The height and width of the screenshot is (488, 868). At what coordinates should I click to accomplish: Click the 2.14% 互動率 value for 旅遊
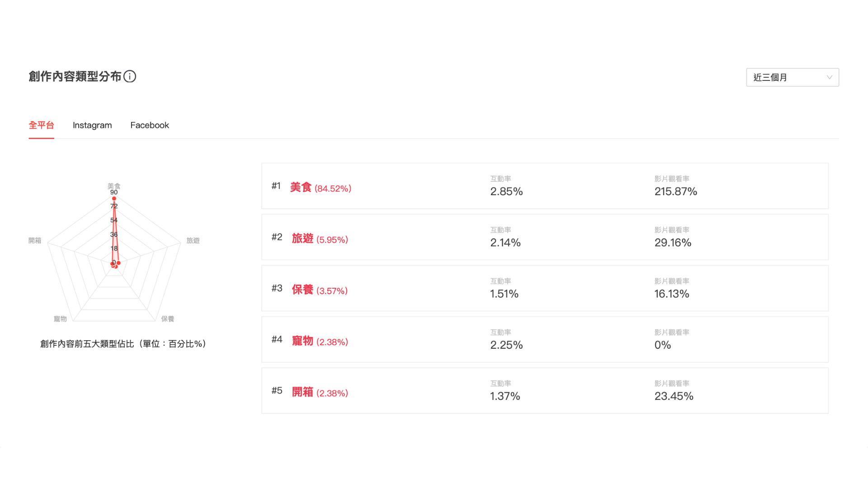505,243
